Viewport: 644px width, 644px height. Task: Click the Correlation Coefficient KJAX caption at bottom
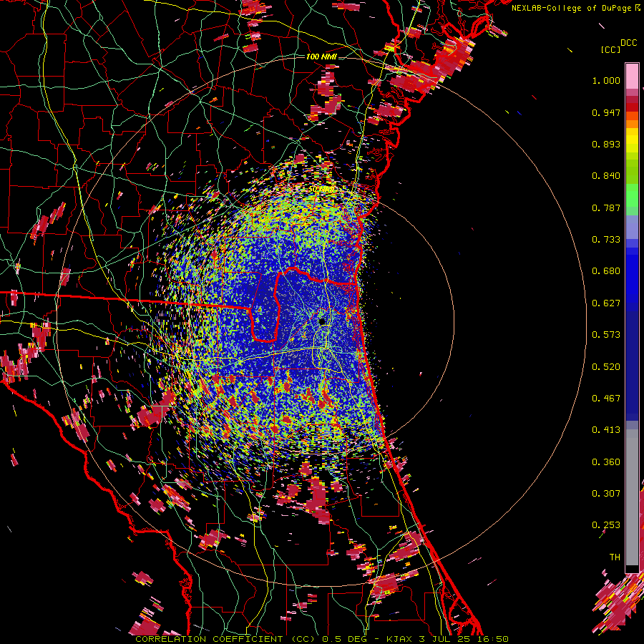[322, 639]
